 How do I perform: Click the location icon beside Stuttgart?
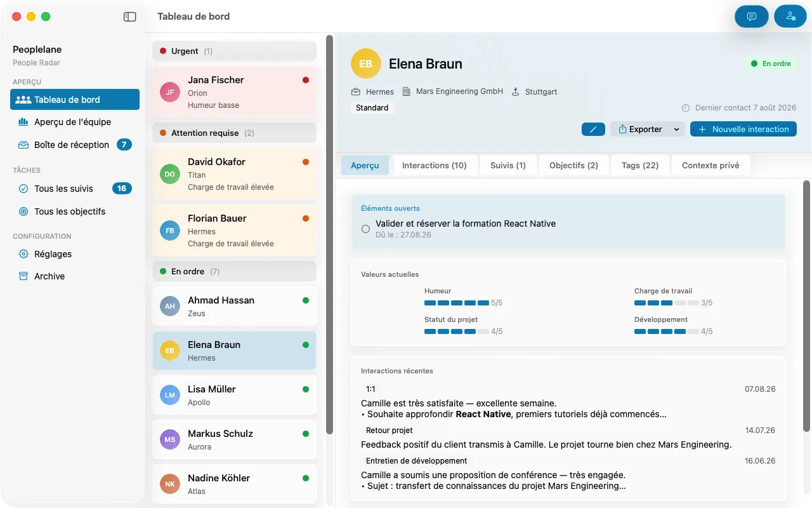coord(516,91)
